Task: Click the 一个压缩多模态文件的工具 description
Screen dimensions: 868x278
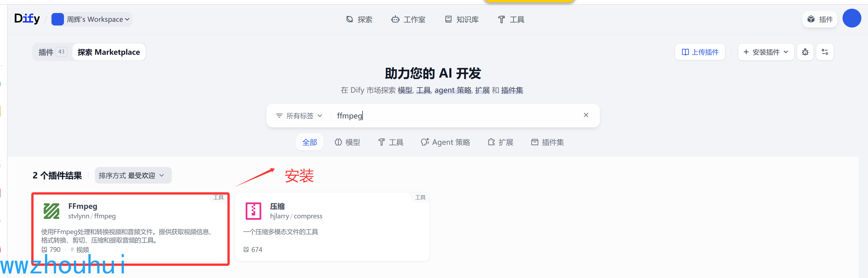Action: 280,232
